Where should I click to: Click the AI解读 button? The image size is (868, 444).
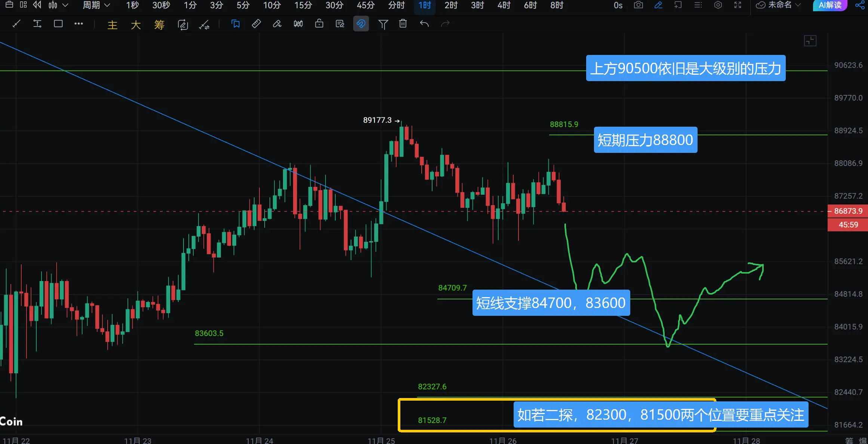coord(830,5)
